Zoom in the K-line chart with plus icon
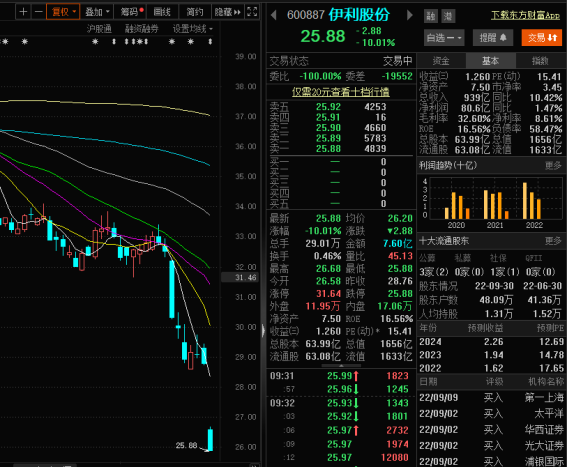 23,12
